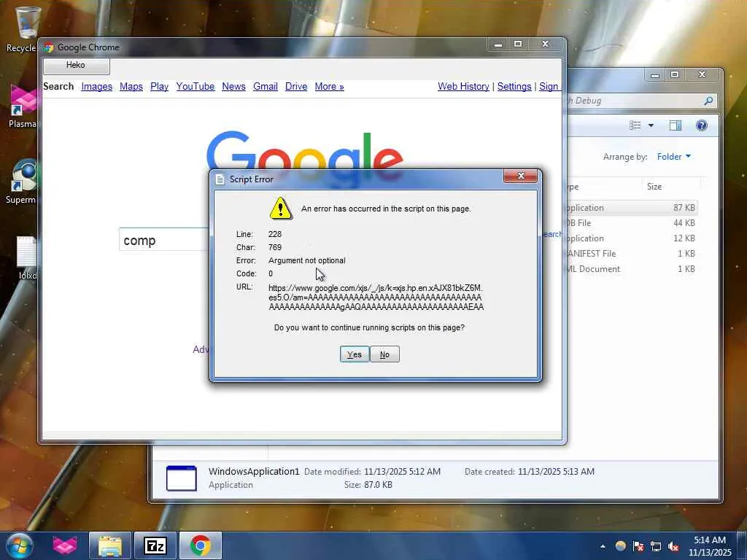Image resolution: width=747 pixels, height=560 pixels.
Task: Open the Arrange by Folder dropdown
Action: (673, 157)
